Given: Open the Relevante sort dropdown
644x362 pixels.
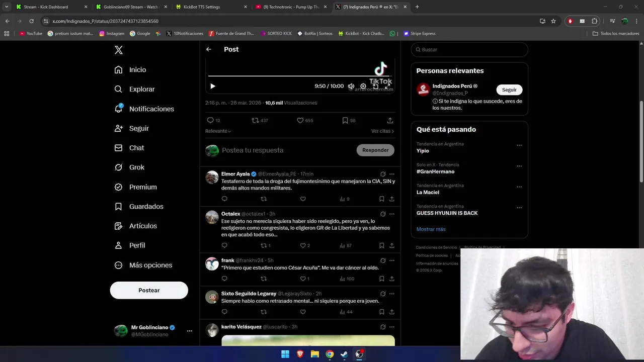Looking at the screenshot, I should tap(218, 131).
